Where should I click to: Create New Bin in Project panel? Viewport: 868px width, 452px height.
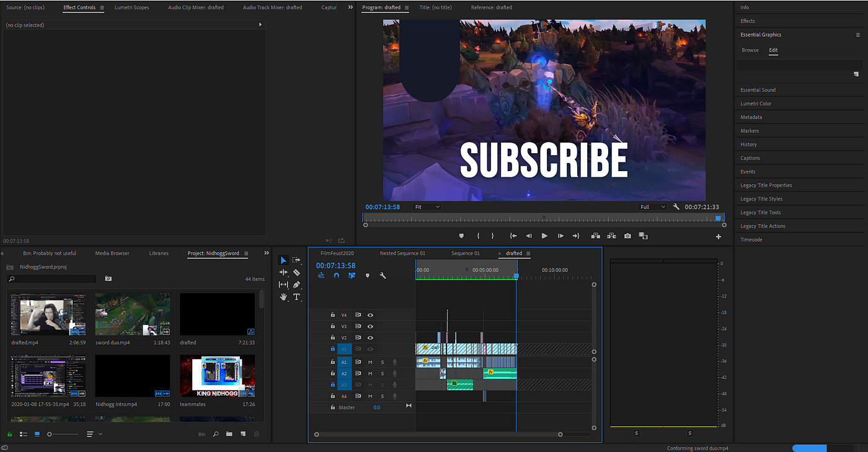(229, 434)
